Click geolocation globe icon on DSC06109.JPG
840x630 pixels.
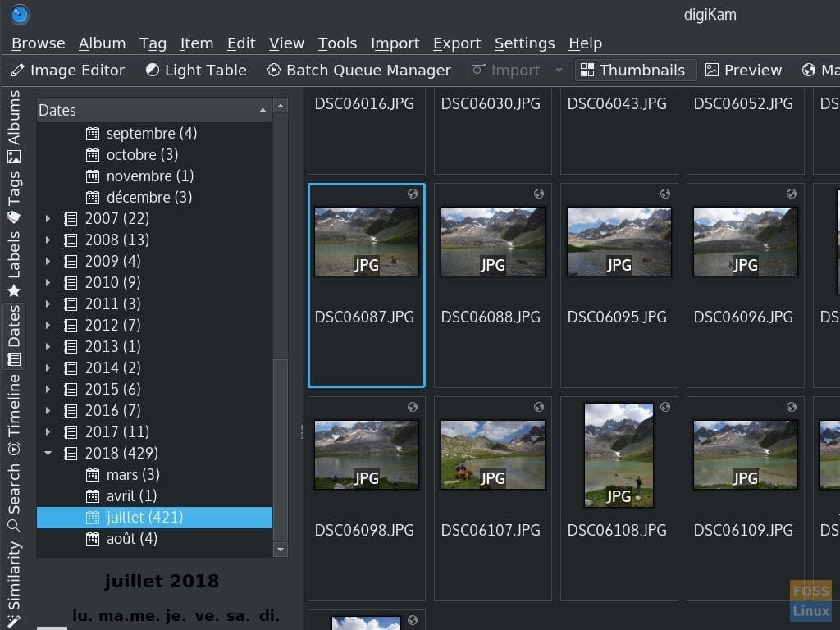click(x=792, y=407)
